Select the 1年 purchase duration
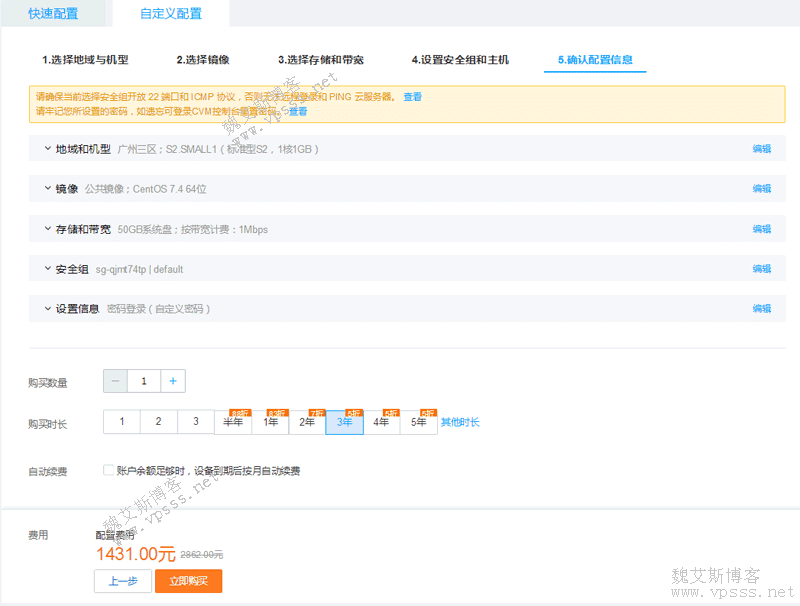Image resolution: width=800 pixels, height=606 pixels. pos(270,422)
